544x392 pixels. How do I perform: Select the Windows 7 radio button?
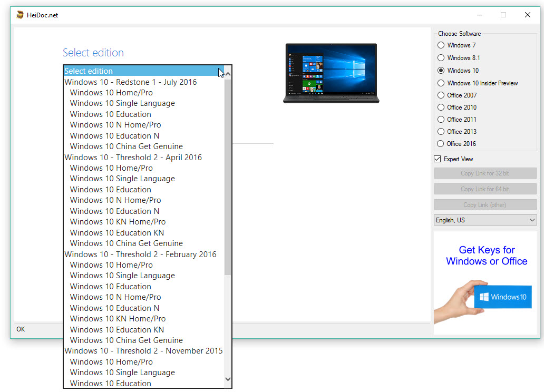click(x=456, y=45)
